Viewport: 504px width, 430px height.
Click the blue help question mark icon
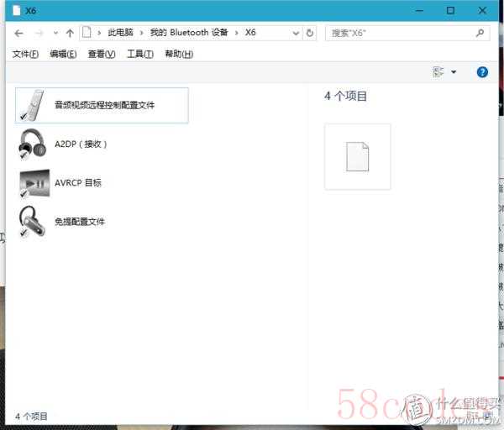click(482, 72)
